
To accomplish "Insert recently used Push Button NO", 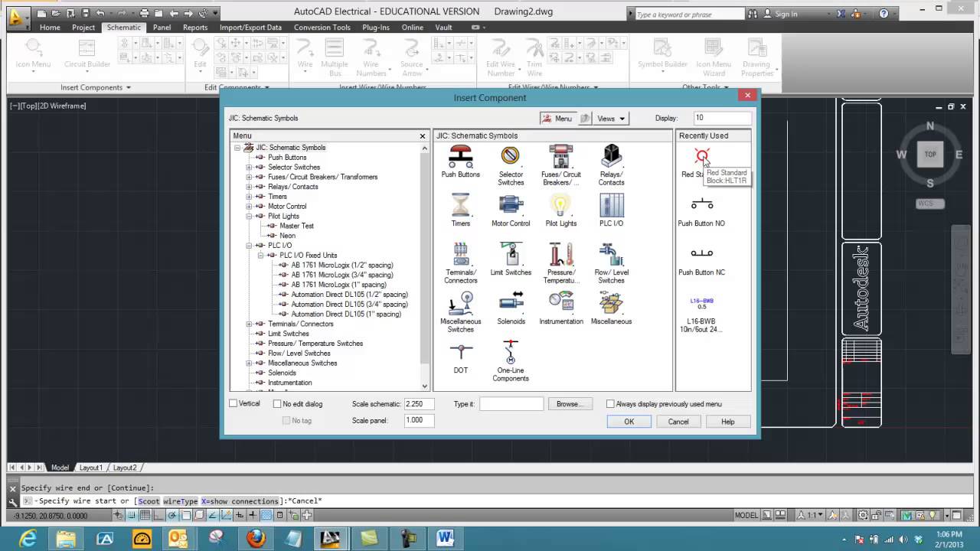I will coord(702,205).
